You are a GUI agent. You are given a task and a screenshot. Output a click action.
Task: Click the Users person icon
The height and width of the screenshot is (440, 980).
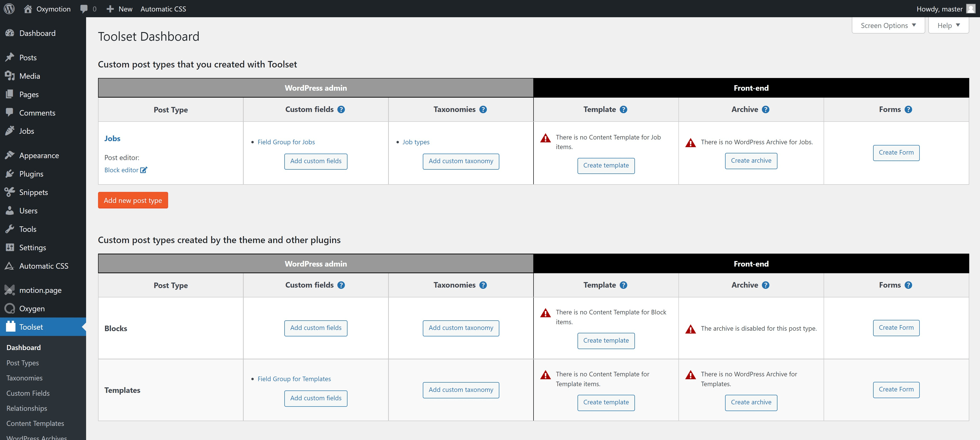10,211
